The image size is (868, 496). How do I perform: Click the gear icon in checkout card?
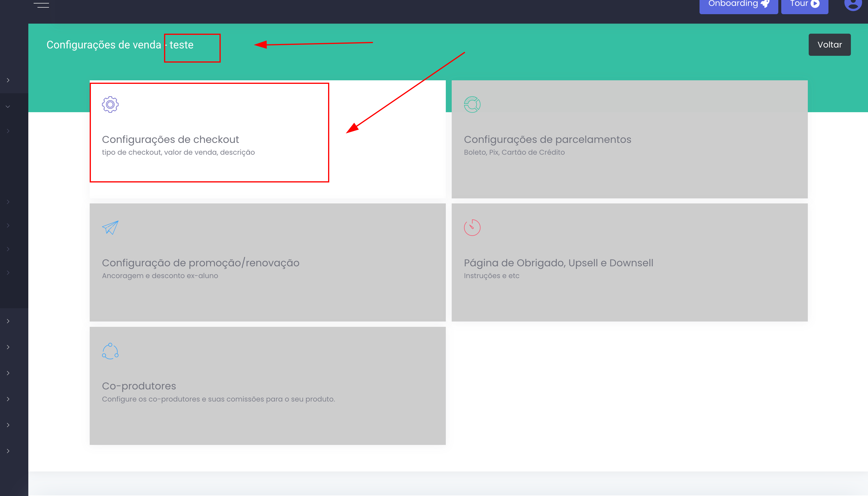tap(110, 105)
